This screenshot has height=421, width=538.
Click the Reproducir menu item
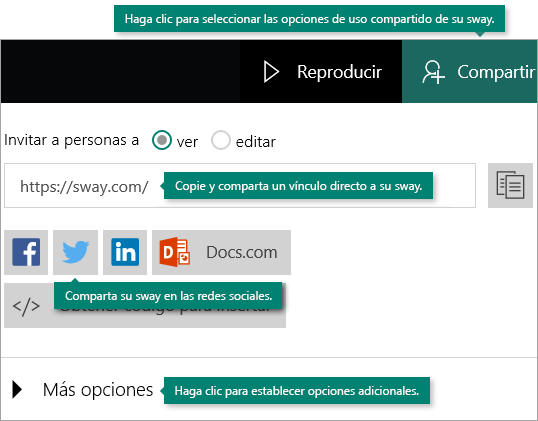click(x=321, y=71)
